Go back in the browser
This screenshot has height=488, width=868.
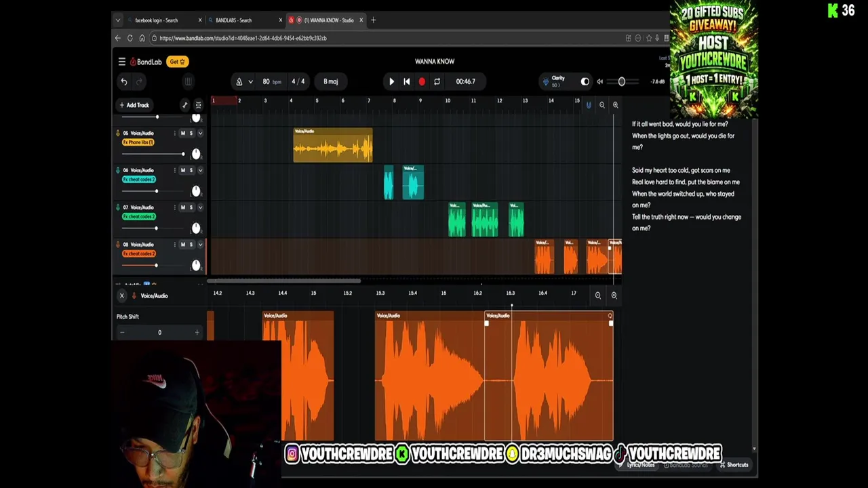tap(118, 38)
